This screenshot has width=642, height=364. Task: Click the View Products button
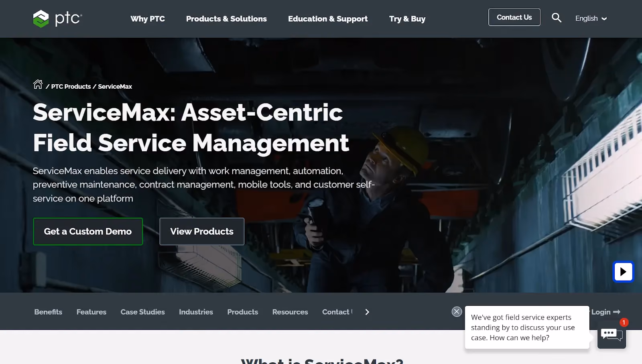[202, 232]
